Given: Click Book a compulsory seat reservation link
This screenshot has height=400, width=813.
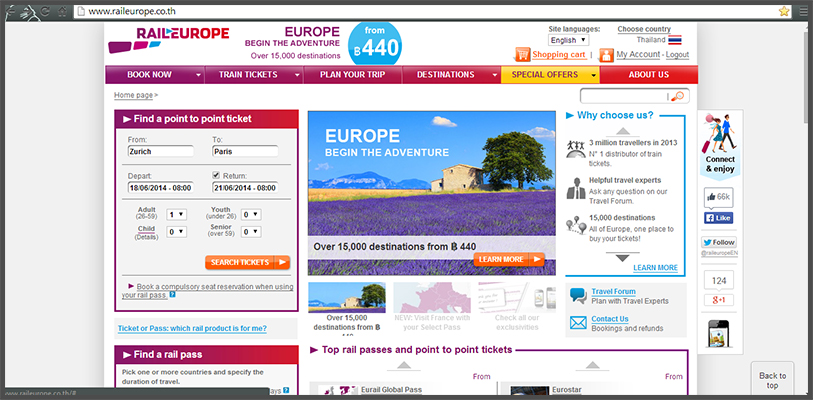Looking at the screenshot, I should pos(207,291).
